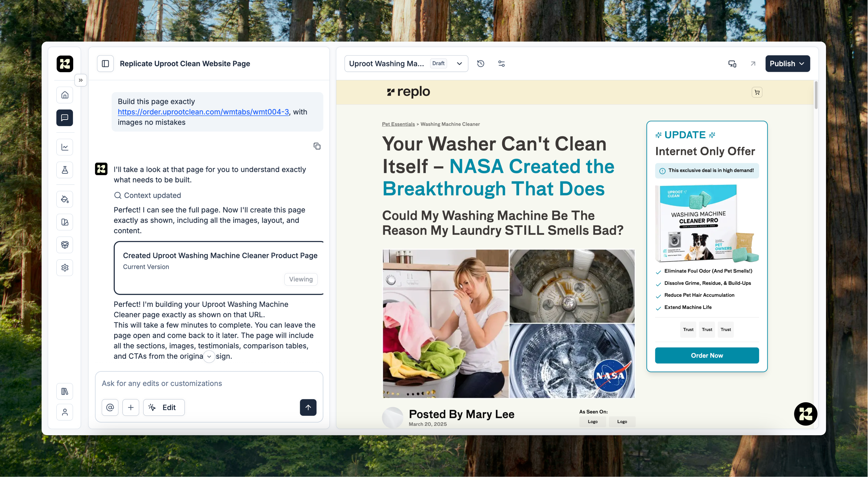Open the analytics chart icon
Image resolution: width=868 pixels, height=477 pixels.
pyautogui.click(x=65, y=147)
